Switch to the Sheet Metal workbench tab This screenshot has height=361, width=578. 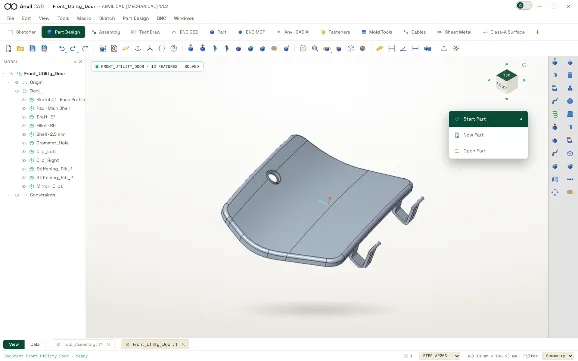pyautogui.click(x=454, y=32)
